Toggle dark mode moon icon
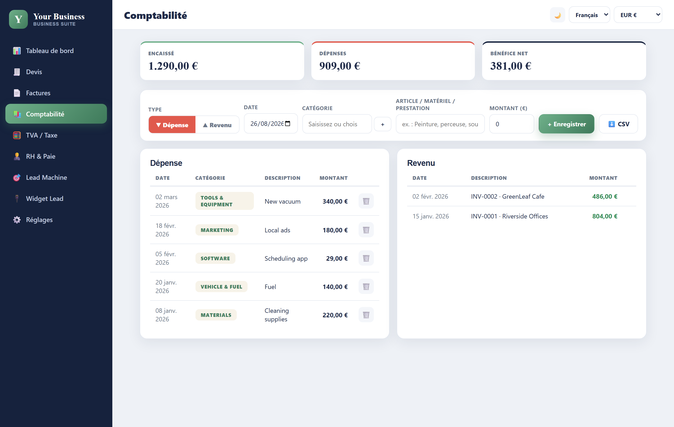 pos(558,15)
